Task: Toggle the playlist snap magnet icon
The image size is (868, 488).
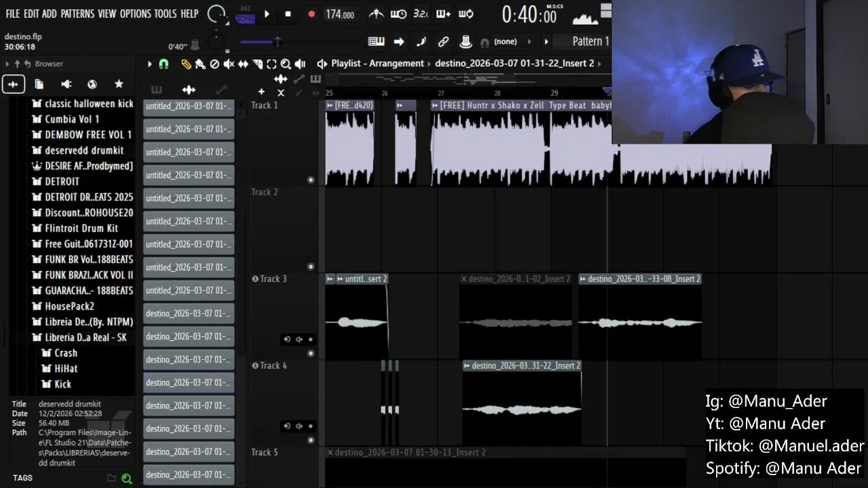Action: pos(163,64)
